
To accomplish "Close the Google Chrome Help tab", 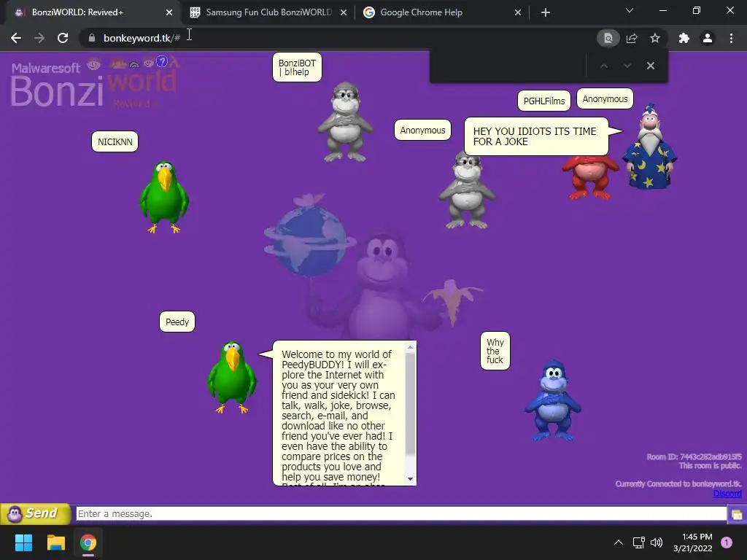I will click(518, 13).
